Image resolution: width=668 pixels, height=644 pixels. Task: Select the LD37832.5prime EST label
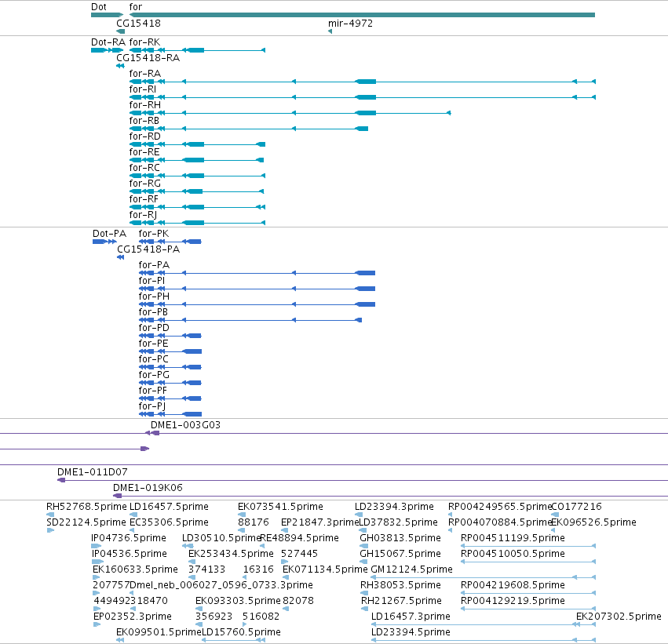point(398,522)
